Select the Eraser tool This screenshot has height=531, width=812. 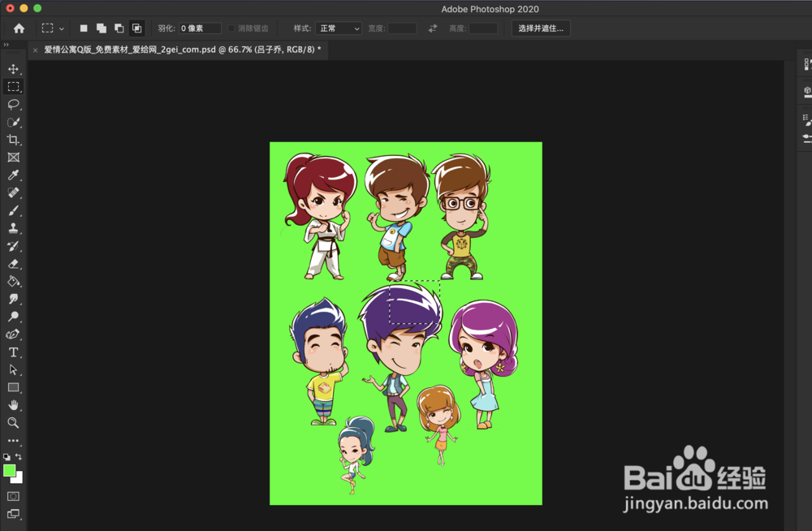[x=13, y=264]
